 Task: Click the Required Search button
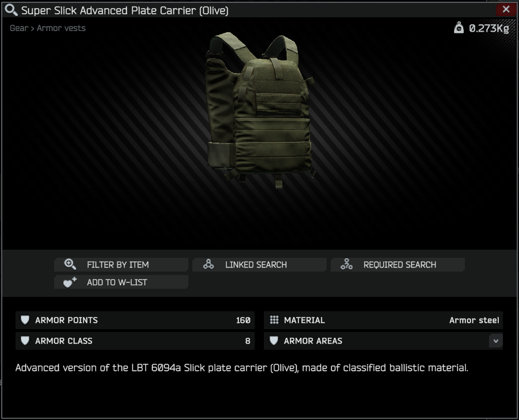(x=397, y=265)
